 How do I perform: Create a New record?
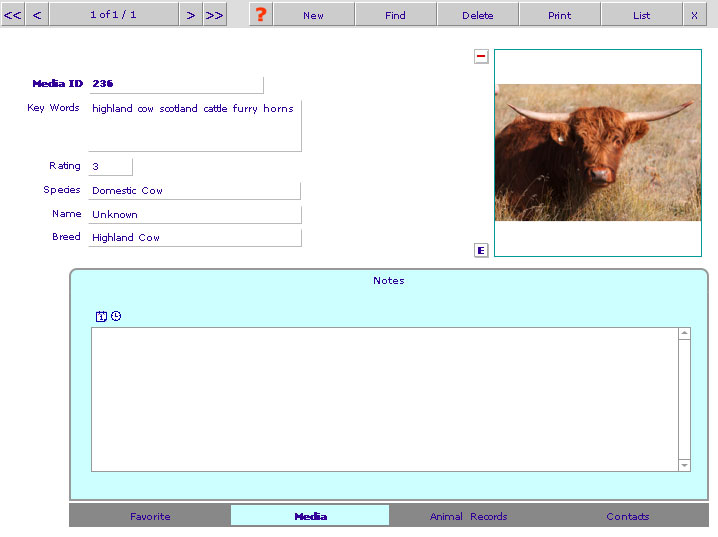tap(314, 15)
